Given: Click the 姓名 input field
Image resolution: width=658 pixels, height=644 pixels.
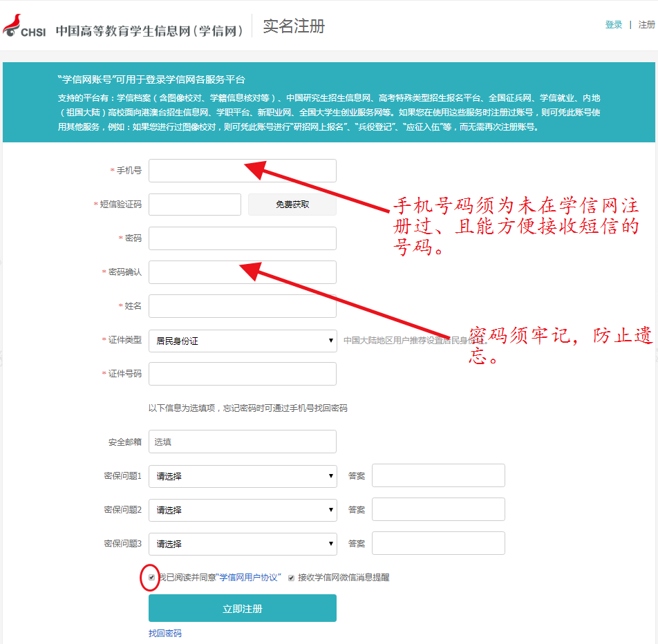Looking at the screenshot, I should coord(242,306).
